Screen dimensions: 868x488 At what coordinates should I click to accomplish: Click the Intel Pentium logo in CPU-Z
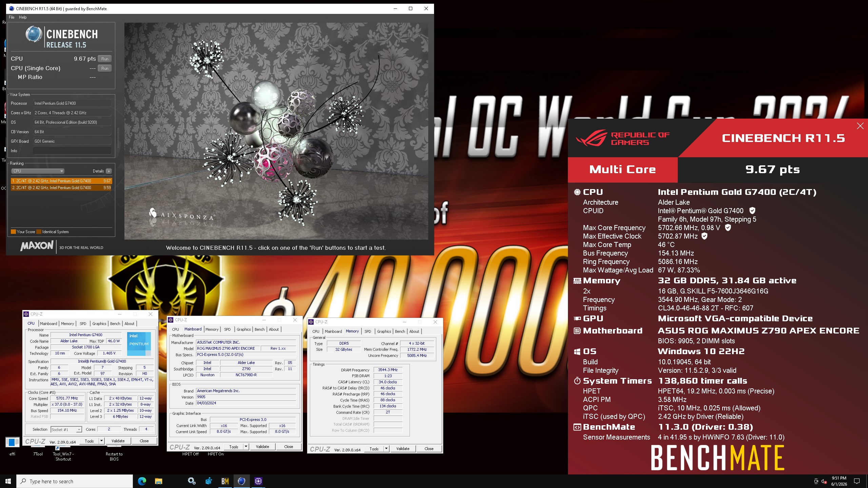[139, 344]
